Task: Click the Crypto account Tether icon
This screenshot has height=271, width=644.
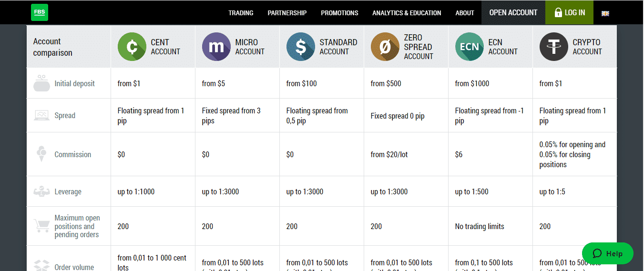Action: click(554, 47)
